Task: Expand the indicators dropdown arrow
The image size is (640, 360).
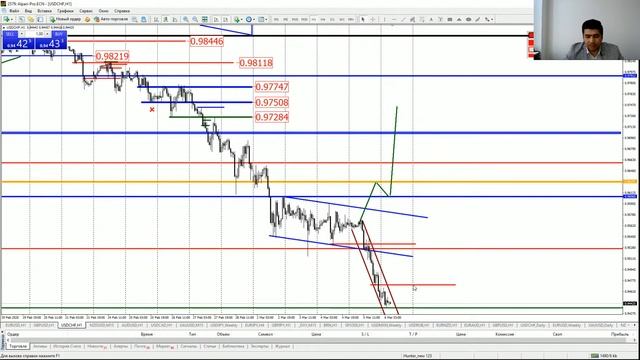Action: 241,19
